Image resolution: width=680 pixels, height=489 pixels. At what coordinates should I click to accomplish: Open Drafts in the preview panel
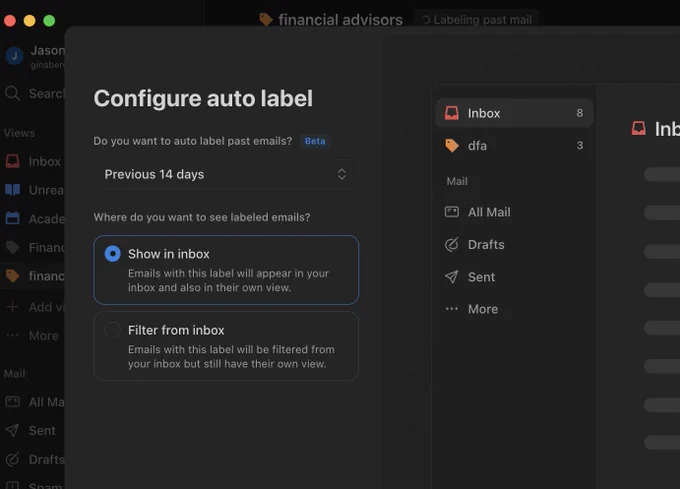[x=514, y=244]
